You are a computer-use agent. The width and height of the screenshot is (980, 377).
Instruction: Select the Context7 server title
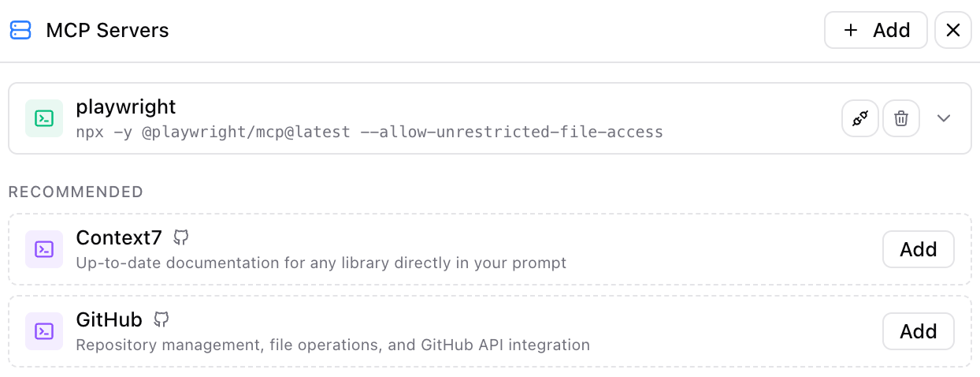click(118, 237)
